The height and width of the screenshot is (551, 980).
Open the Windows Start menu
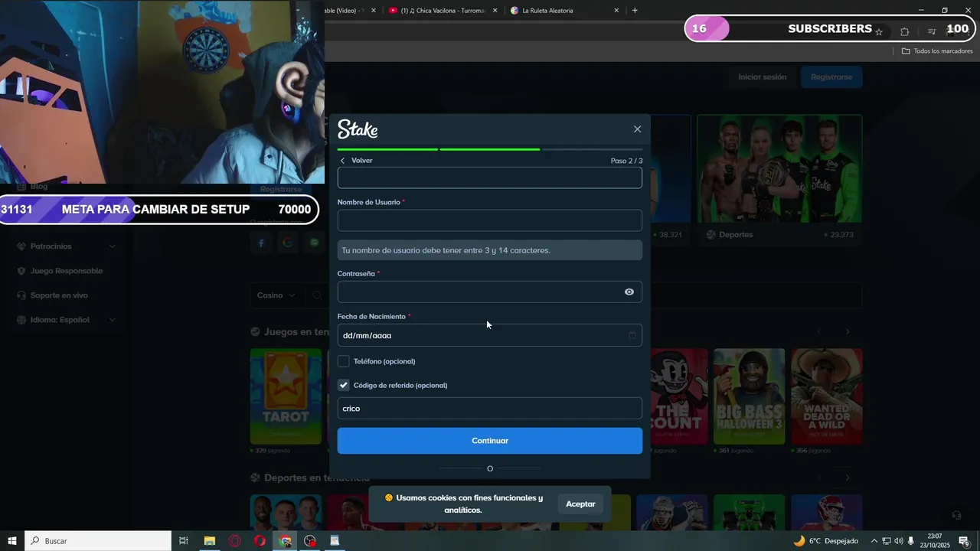[12, 541]
